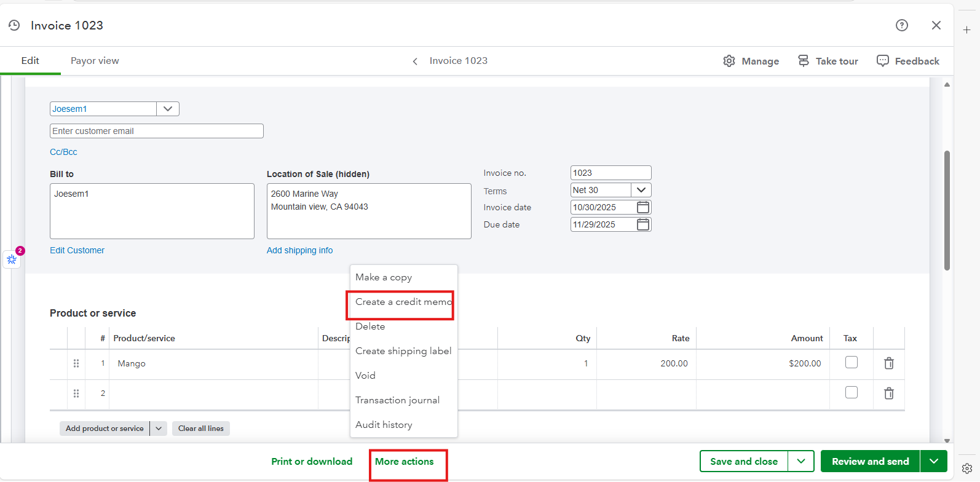Start the Take tour guide
980x482 pixels.
(828, 61)
